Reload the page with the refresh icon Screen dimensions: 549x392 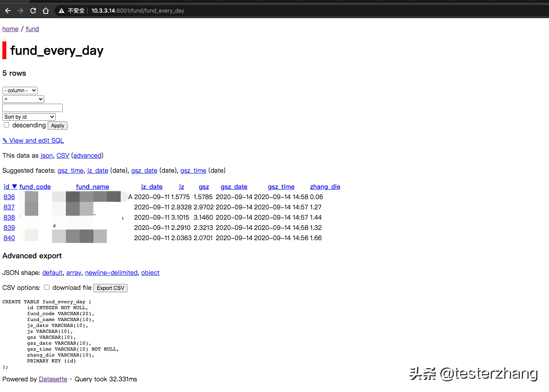pos(33,11)
